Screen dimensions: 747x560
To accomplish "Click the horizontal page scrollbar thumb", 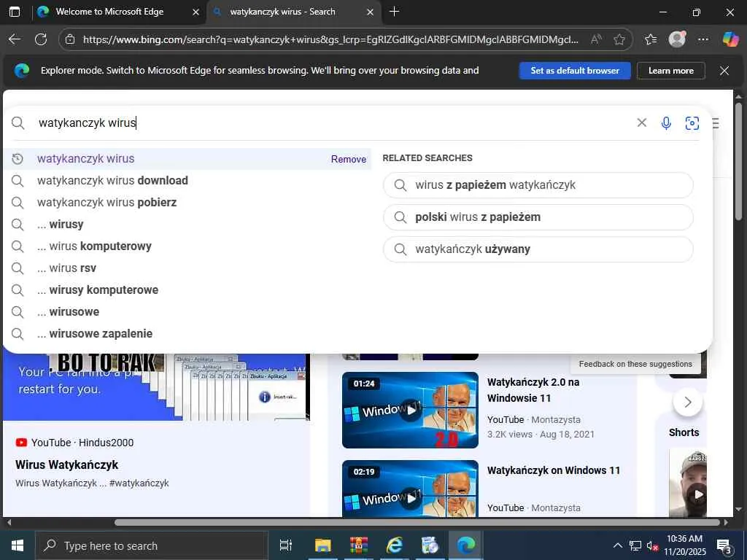I will click(417, 522).
